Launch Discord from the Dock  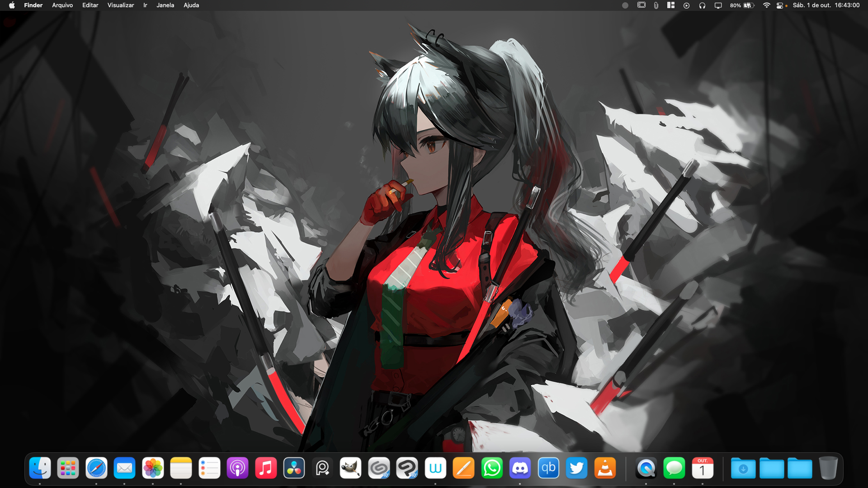point(520,468)
